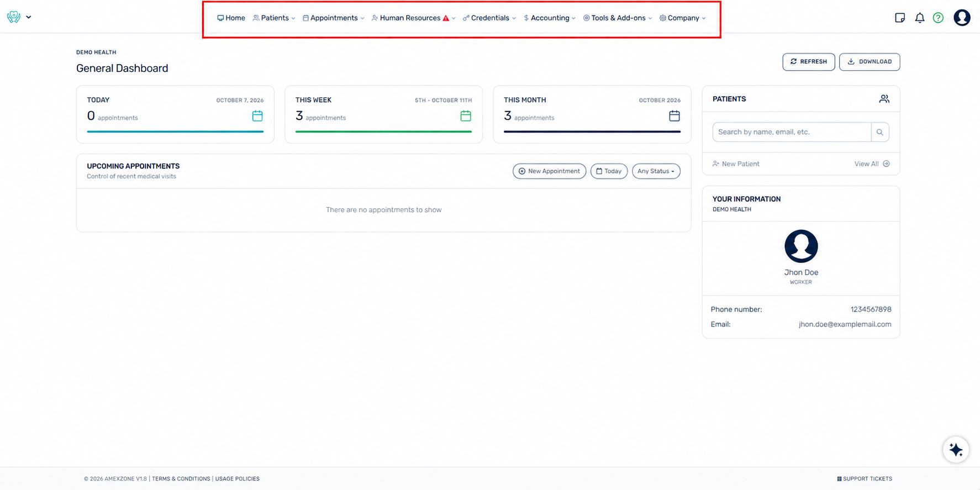Open the Appointments menu
The height and width of the screenshot is (490, 980).
(334, 18)
